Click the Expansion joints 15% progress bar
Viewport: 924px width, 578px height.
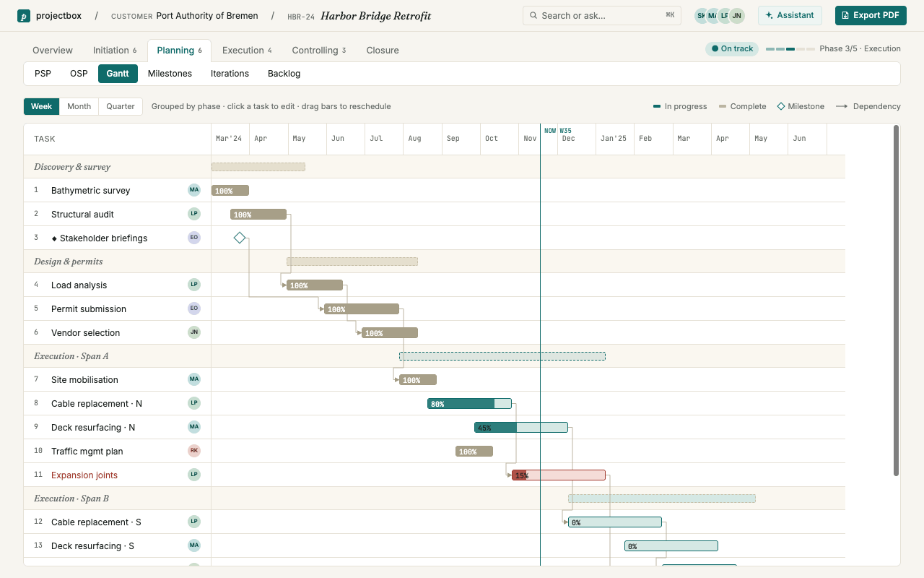[x=559, y=475]
